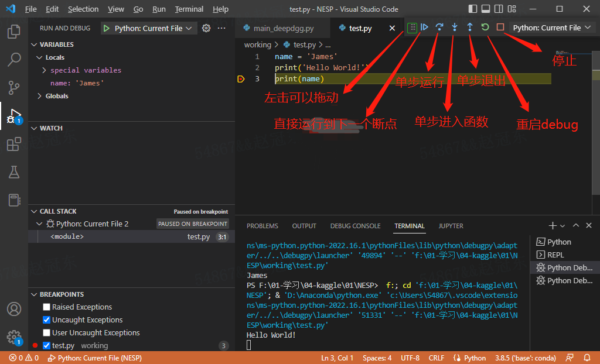
Task: Open the Extensions view in activity bar
Action: [x=14, y=144]
